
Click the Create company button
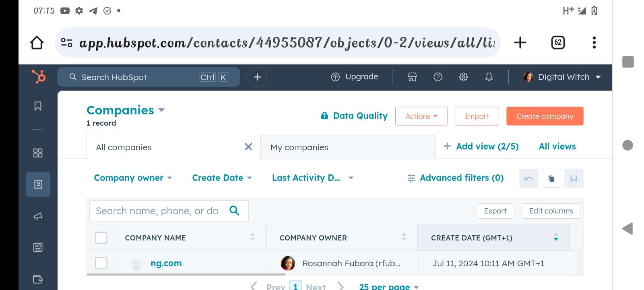(545, 116)
